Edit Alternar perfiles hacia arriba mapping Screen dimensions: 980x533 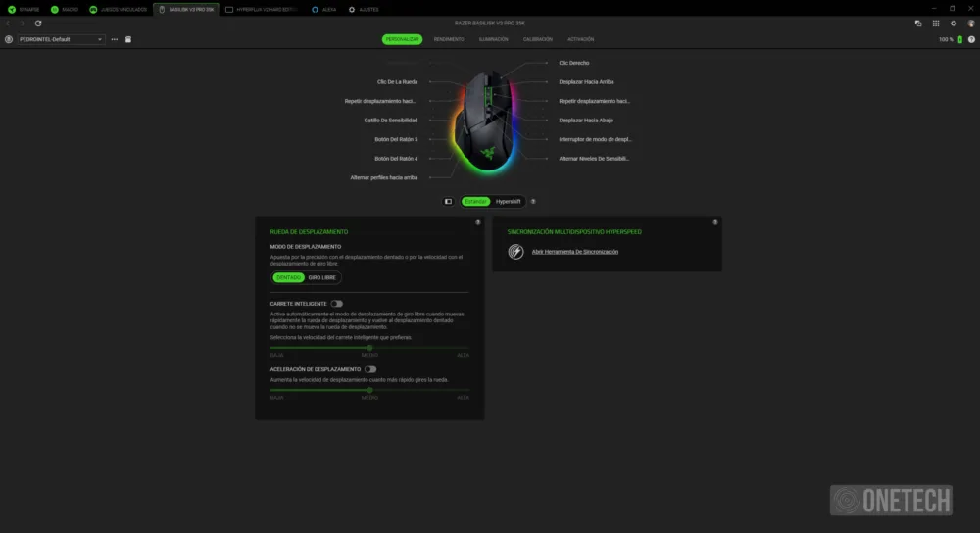384,177
